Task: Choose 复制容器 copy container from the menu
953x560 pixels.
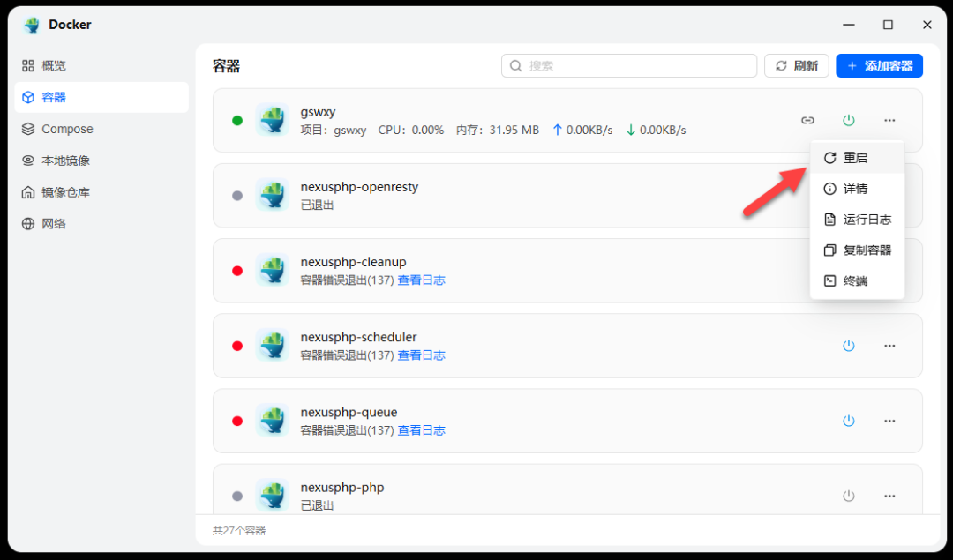Action: (x=857, y=250)
